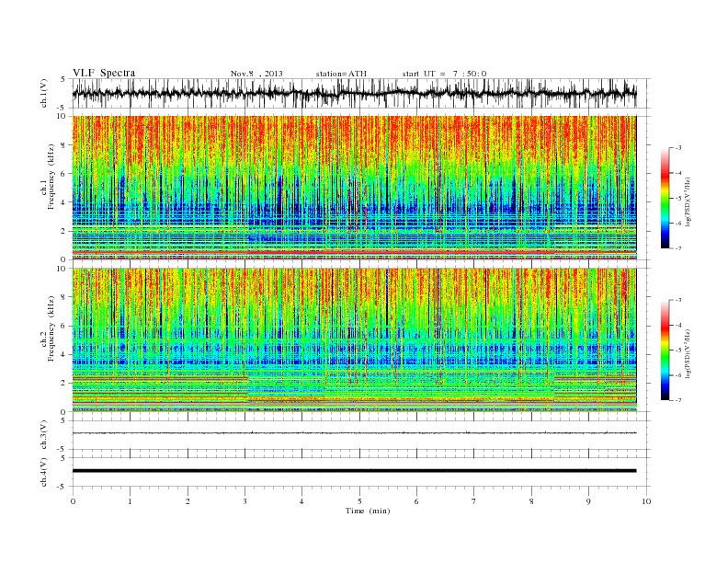The width and height of the screenshot is (728, 563).
Task: Click the ch.1 spectrogram color scale bar
Action: click(x=665, y=198)
